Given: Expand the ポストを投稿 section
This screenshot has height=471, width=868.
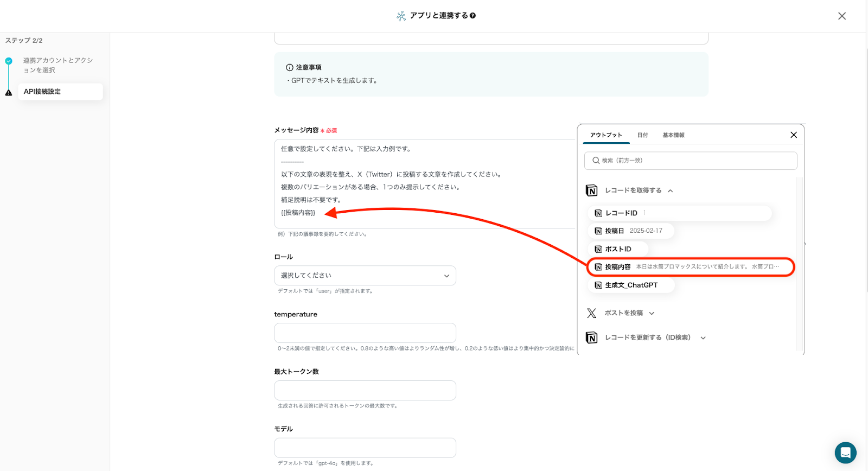Looking at the screenshot, I should pyautogui.click(x=652, y=313).
